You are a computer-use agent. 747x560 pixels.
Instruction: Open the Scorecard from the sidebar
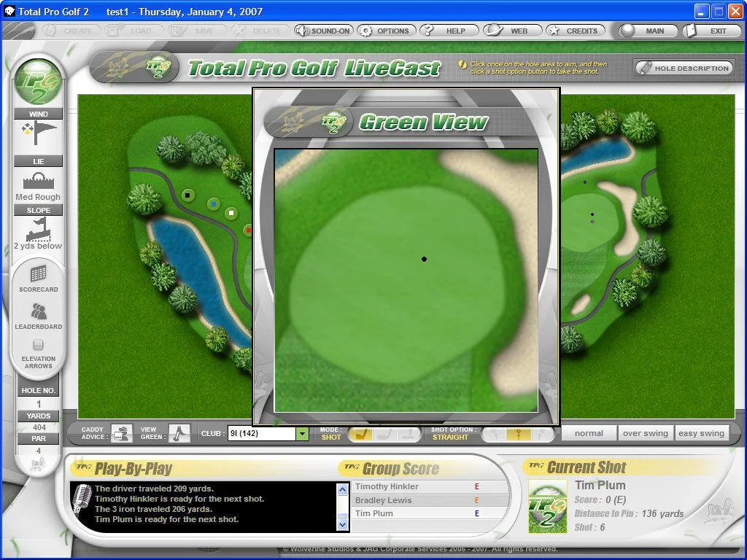pos(38,279)
